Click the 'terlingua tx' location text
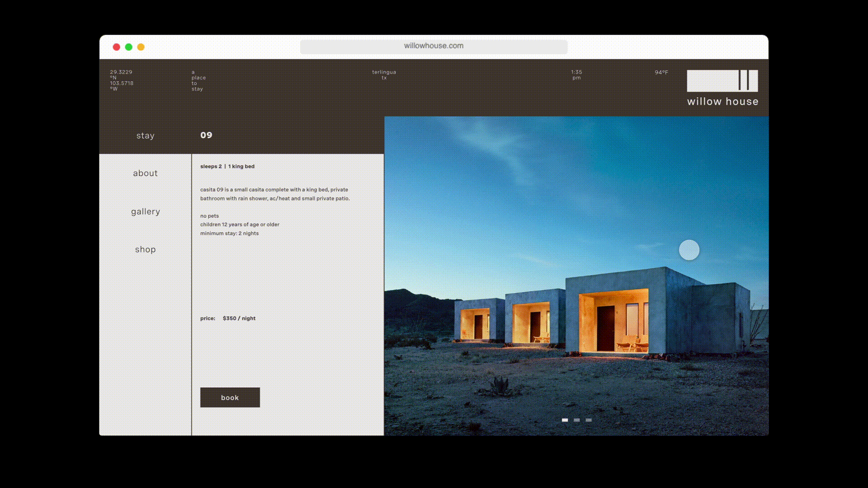The height and width of the screenshot is (488, 868). point(384,75)
